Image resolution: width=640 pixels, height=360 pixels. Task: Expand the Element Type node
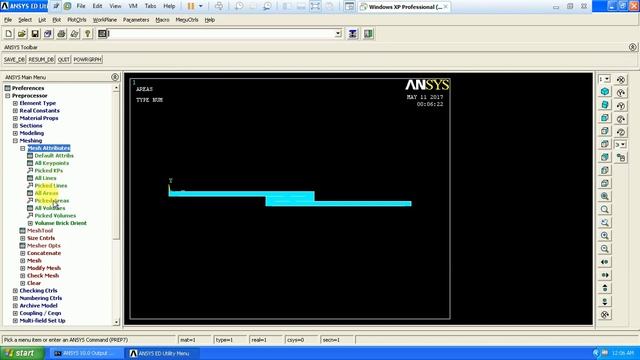click(x=15, y=103)
